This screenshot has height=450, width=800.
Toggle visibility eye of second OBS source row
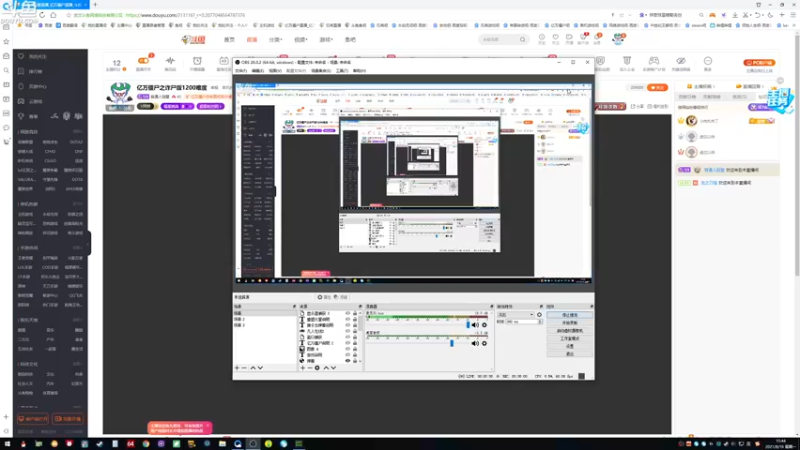pos(348,319)
